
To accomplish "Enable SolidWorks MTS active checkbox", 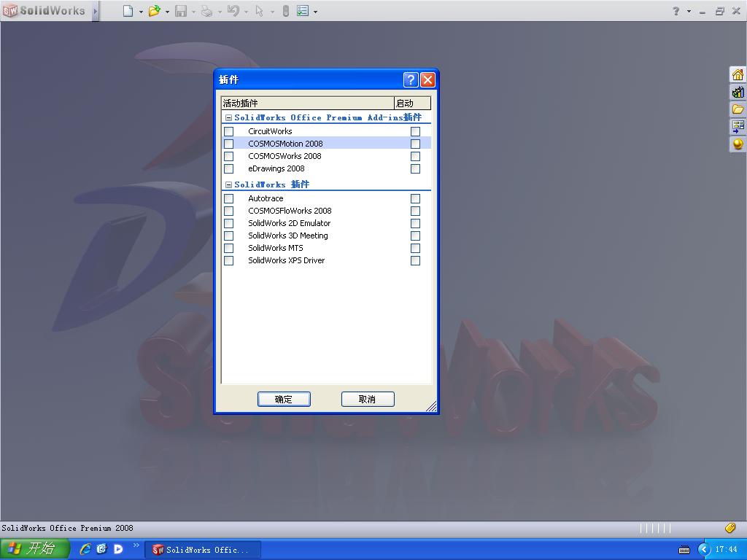I will (x=228, y=248).
